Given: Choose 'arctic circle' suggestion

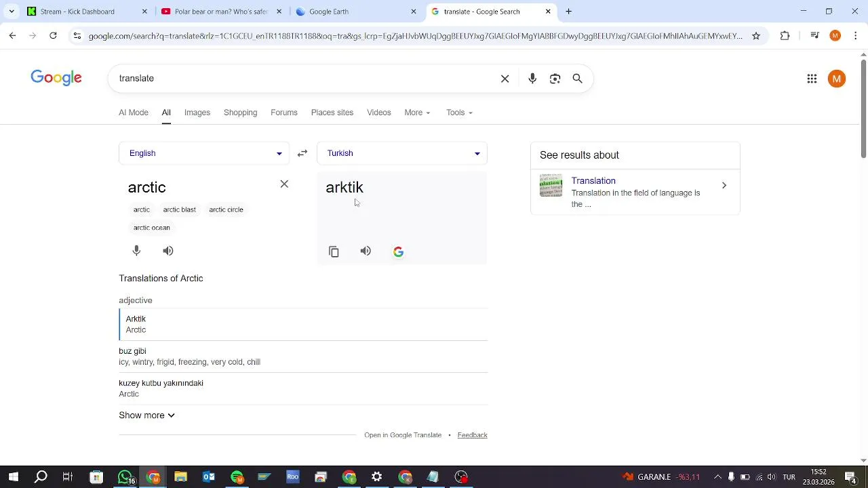Looking at the screenshot, I should [226, 209].
